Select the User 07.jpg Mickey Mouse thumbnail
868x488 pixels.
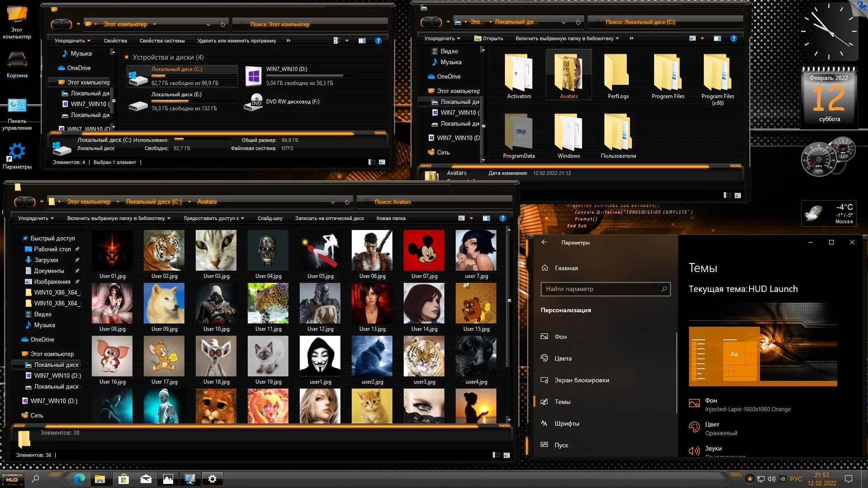coord(424,250)
